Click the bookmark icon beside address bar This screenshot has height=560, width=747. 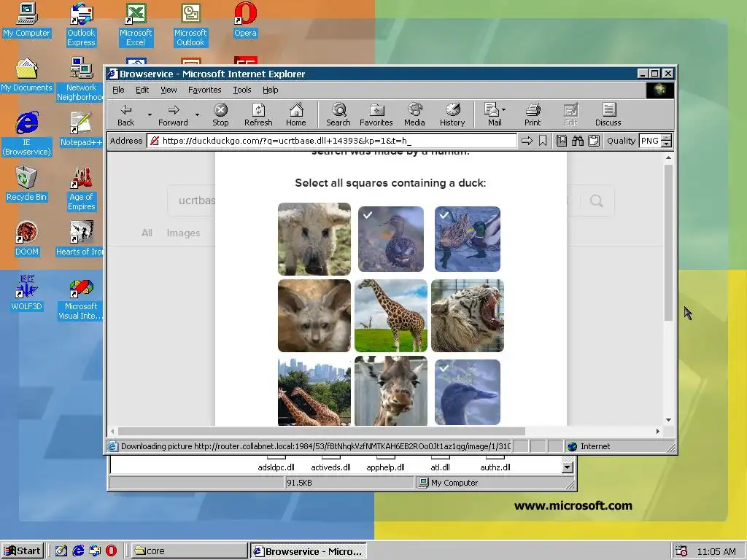coord(543,141)
